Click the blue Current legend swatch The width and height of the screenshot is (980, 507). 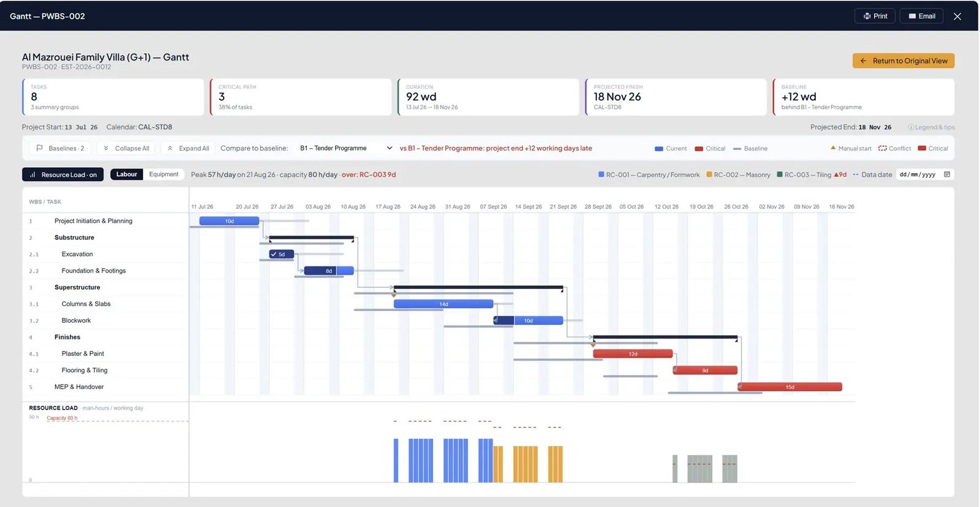click(659, 149)
